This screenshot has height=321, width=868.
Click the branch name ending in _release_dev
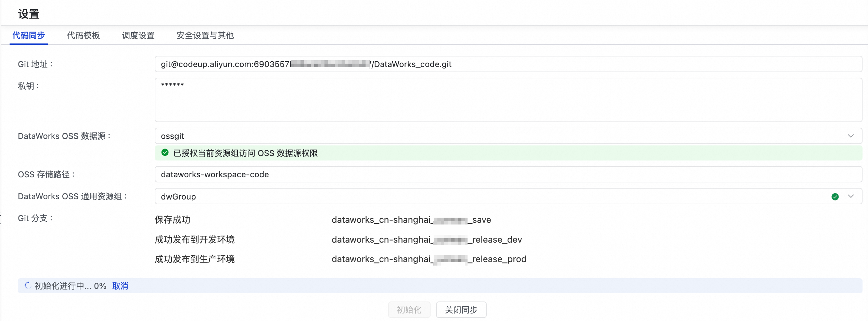point(427,240)
